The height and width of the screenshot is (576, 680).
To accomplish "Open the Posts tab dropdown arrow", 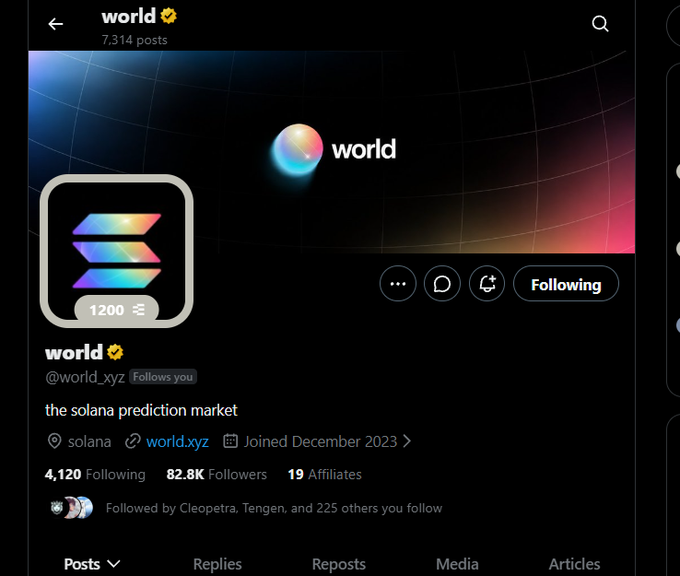I will (x=114, y=564).
